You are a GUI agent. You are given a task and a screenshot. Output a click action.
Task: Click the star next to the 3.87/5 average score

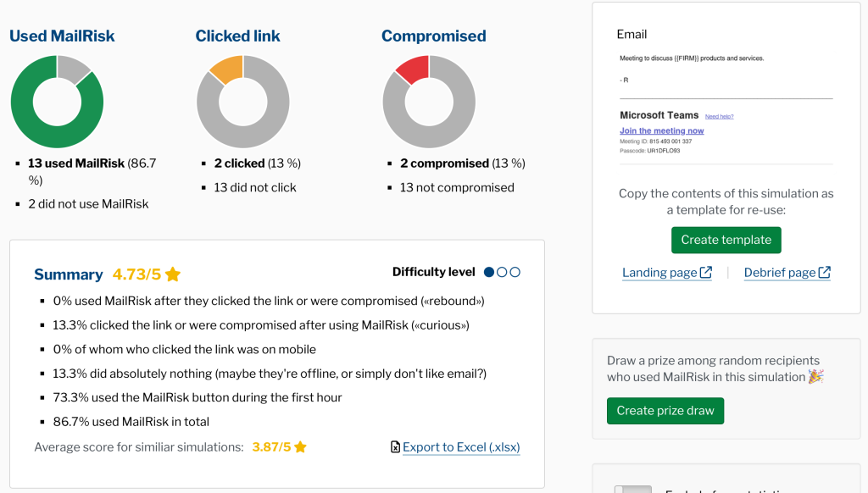click(x=300, y=447)
